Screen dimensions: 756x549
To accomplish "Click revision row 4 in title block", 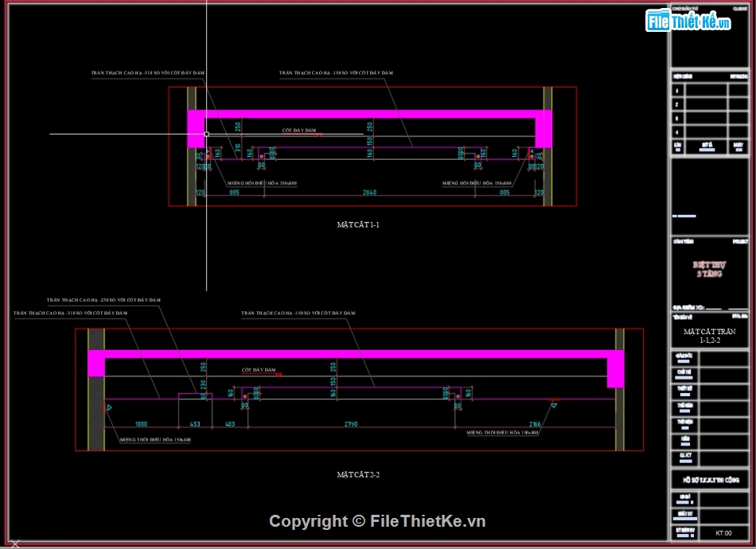I will point(710,132).
